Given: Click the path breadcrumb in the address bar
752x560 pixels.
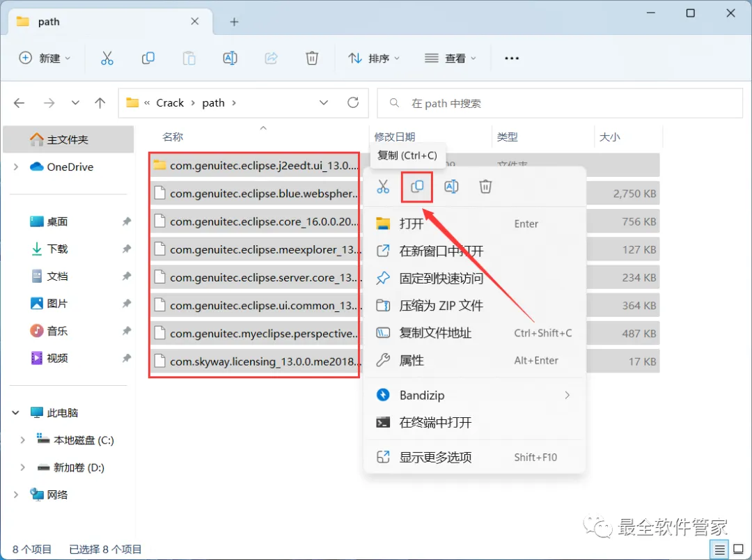Looking at the screenshot, I should coord(214,103).
